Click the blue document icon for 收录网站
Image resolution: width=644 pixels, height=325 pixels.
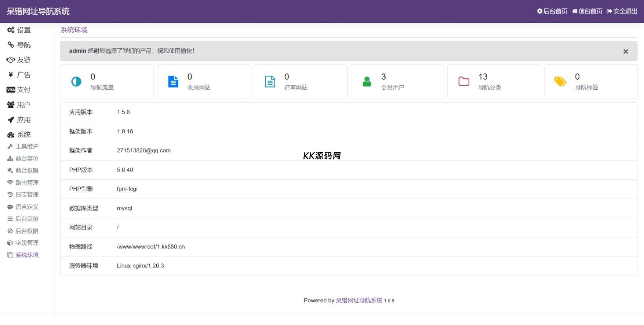(173, 82)
